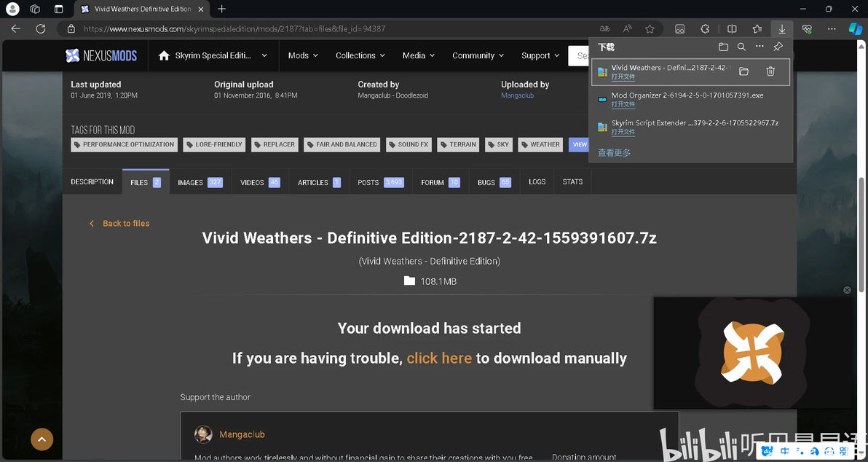
Task: View site information lock icon
Action: pyautogui.click(x=71, y=29)
